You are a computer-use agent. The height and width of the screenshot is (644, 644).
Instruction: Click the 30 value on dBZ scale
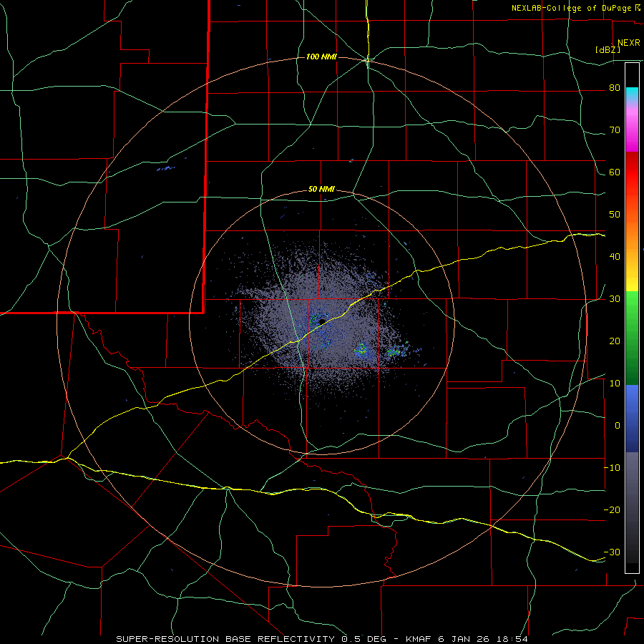click(x=615, y=299)
